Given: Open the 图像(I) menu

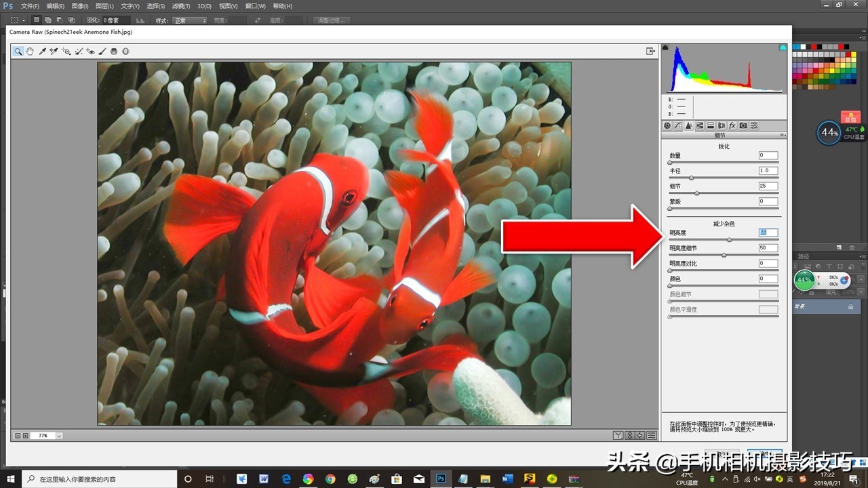Looking at the screenshot, I should coord(81,5).
